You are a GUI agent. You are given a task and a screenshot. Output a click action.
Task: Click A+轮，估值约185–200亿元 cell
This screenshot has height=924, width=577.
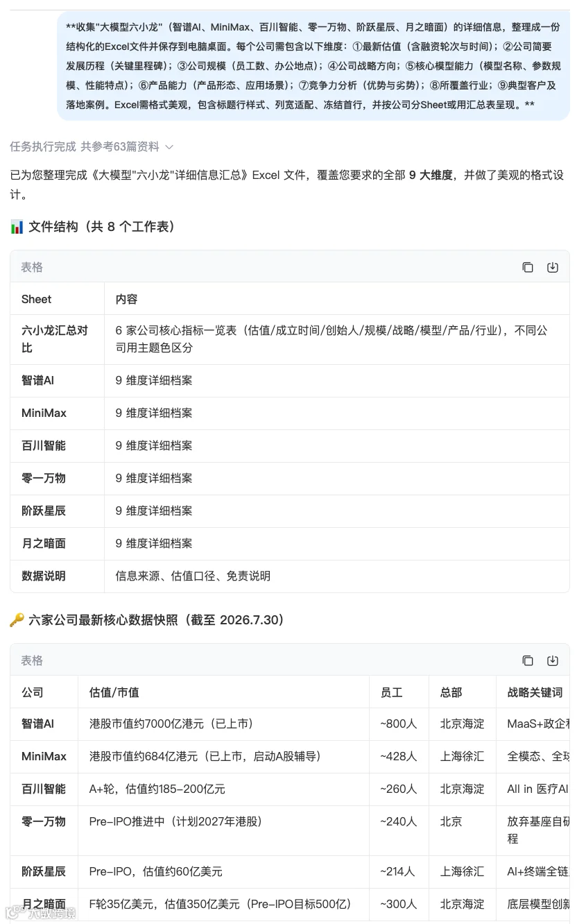pyautogui.click(x=223, y=789)
